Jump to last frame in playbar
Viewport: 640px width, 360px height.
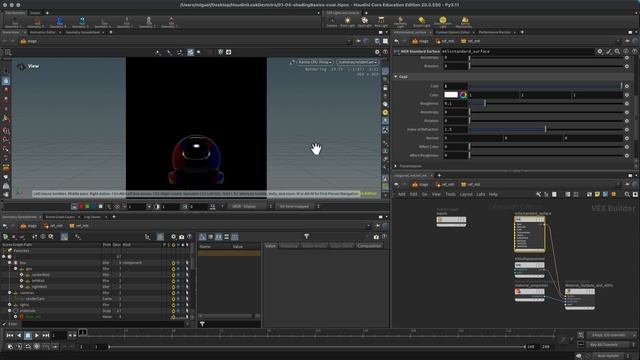point(46,335)
